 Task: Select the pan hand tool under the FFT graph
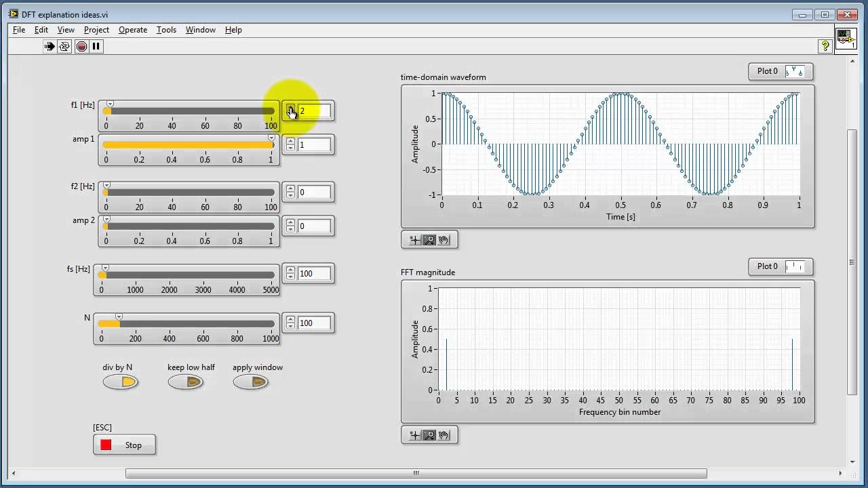[444, 435]
